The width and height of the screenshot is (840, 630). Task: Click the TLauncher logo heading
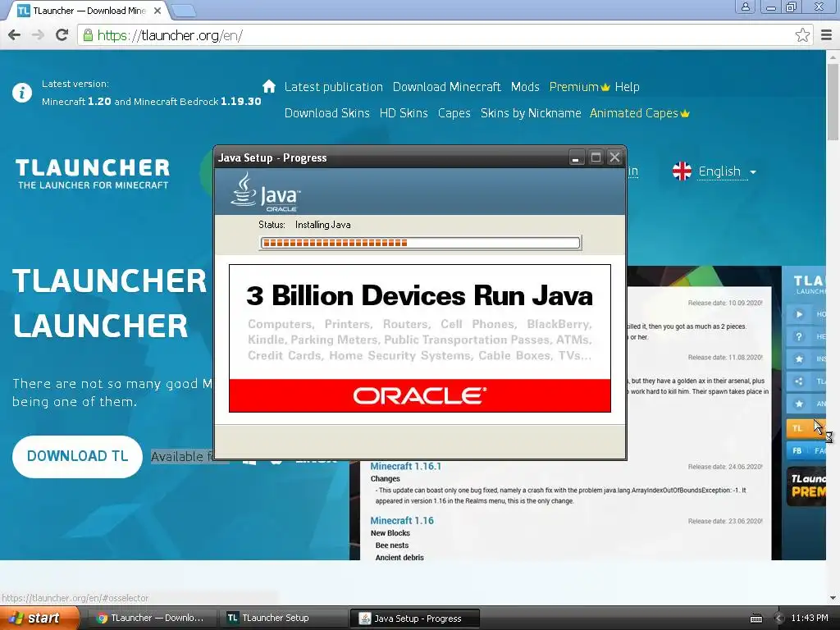92,174
